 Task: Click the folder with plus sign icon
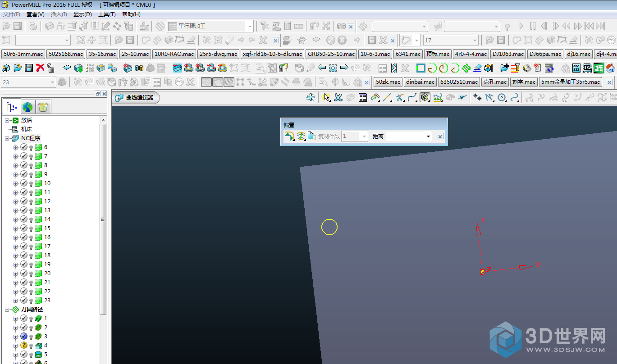504,68
